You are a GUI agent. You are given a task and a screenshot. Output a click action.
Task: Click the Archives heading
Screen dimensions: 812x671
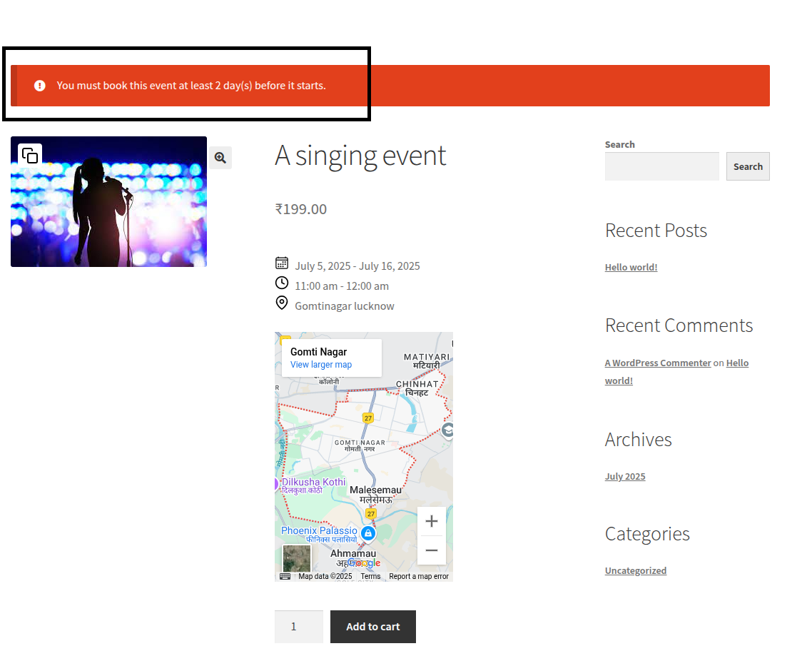click(638, 440)
